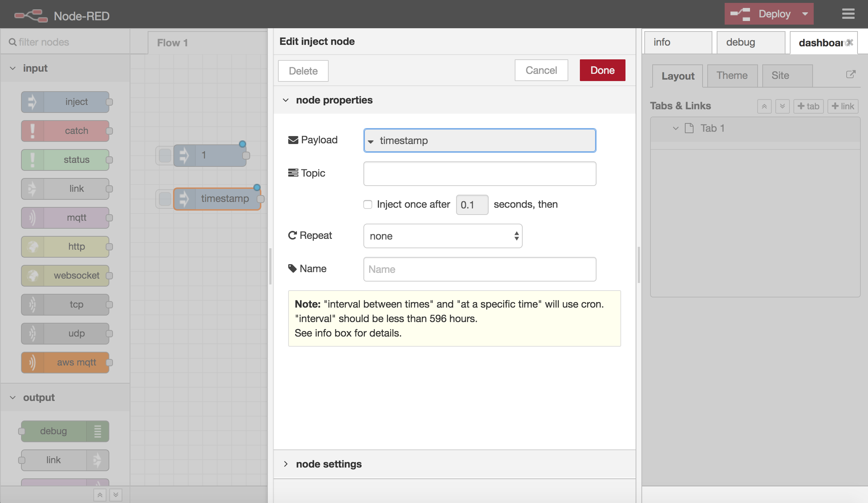Click the Tab 1 page icon
Image resolution: width=868 pixels, height=503 pixels.
pos(689,128)
